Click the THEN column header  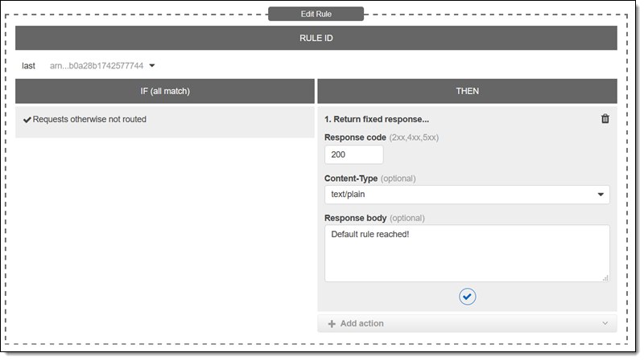tap(468, 91)
